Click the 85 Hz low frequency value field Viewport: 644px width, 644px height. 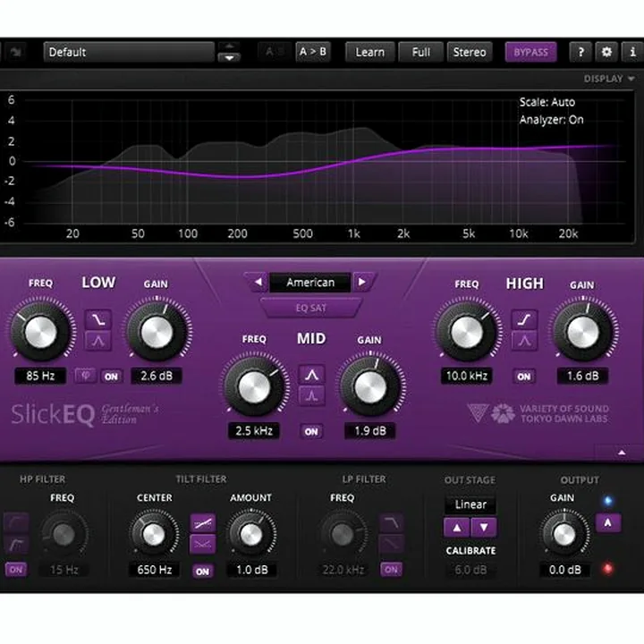[40, 376]
